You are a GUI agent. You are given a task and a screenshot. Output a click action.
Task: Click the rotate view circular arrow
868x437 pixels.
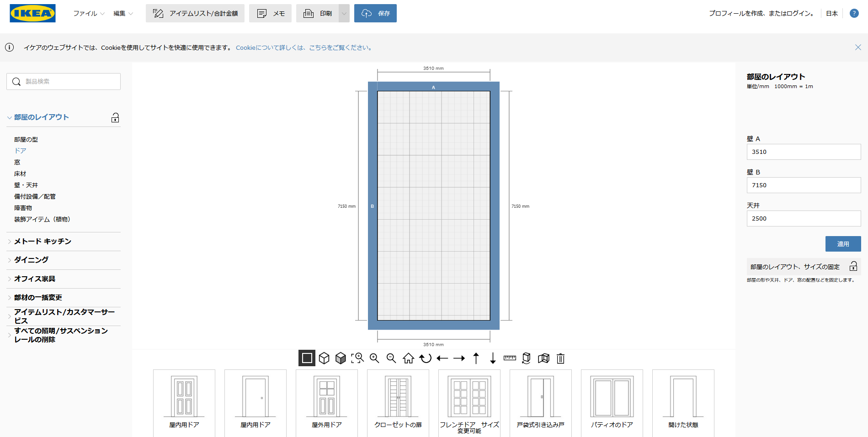426,358
